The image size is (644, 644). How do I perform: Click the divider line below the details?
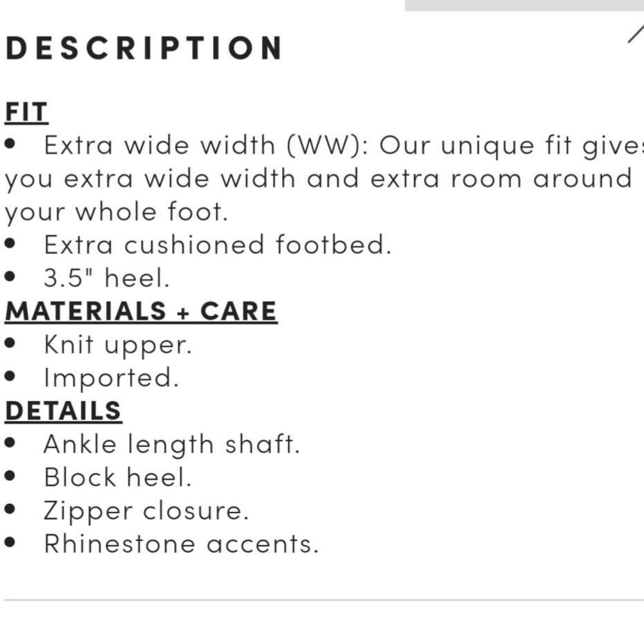324,600
